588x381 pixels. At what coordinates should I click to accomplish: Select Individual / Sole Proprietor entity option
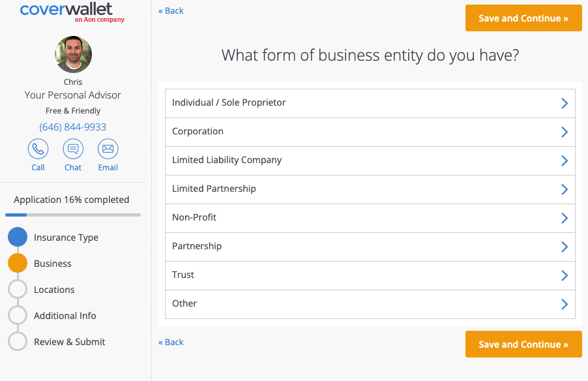tap(370, 103)
